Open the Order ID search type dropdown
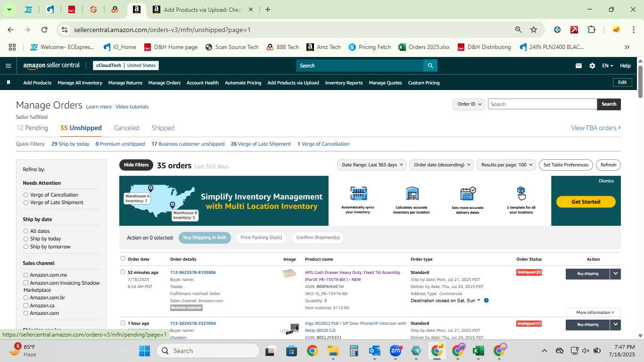This screenshot has width=644, height=362. pos(469,104)
